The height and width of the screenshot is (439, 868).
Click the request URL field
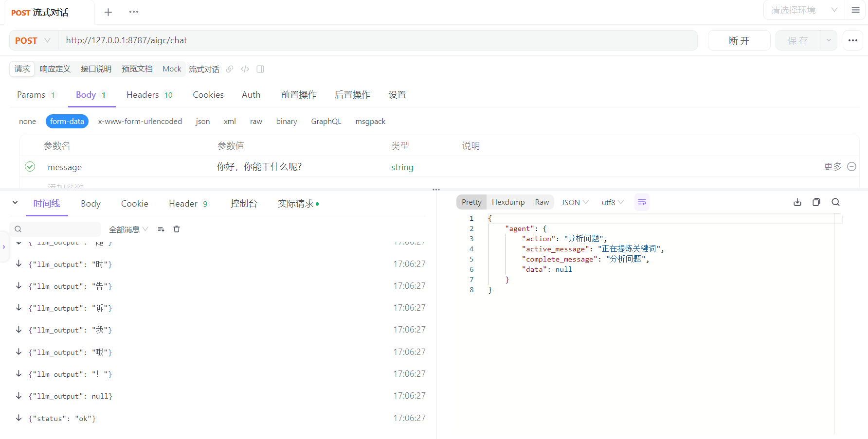coord(378,40)
